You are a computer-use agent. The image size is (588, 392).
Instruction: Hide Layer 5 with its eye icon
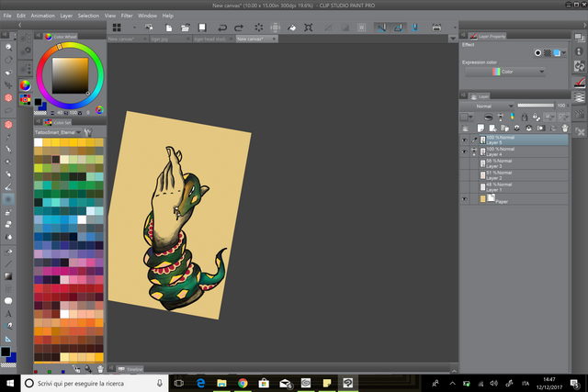click(464, 140)
